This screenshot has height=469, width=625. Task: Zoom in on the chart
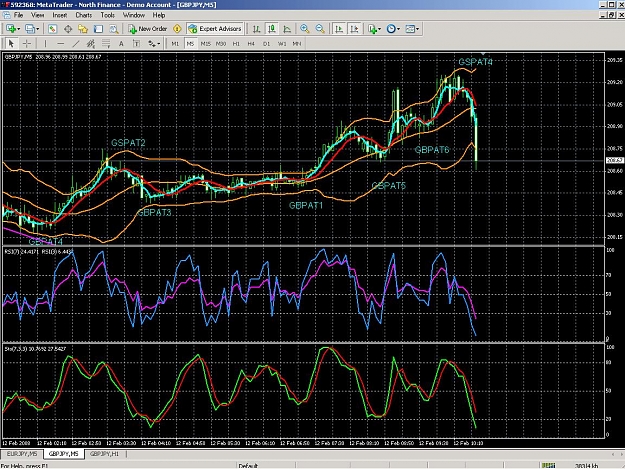[x=305, y=29]
